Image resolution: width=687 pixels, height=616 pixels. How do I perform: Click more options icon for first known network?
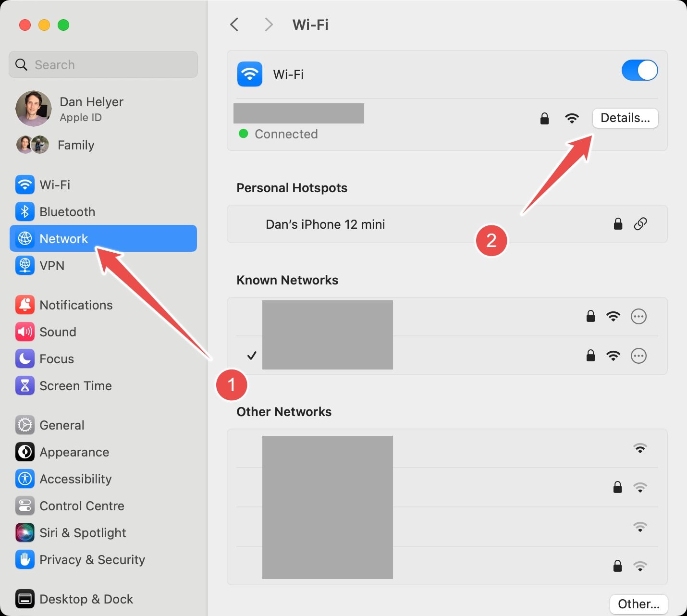(x=638, y=316)
